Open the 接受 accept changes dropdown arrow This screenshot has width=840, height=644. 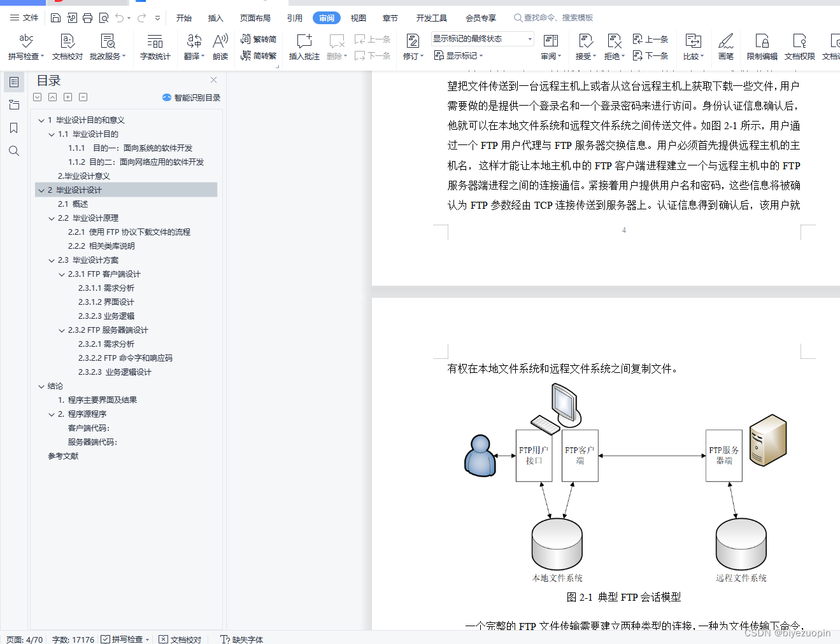(593, 55)
